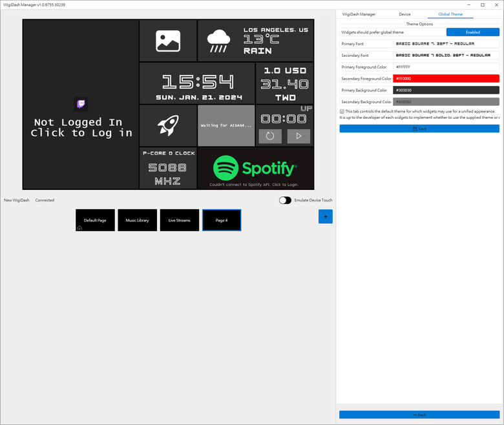Click the New WigiDash device label

click(x=16, y=200)
